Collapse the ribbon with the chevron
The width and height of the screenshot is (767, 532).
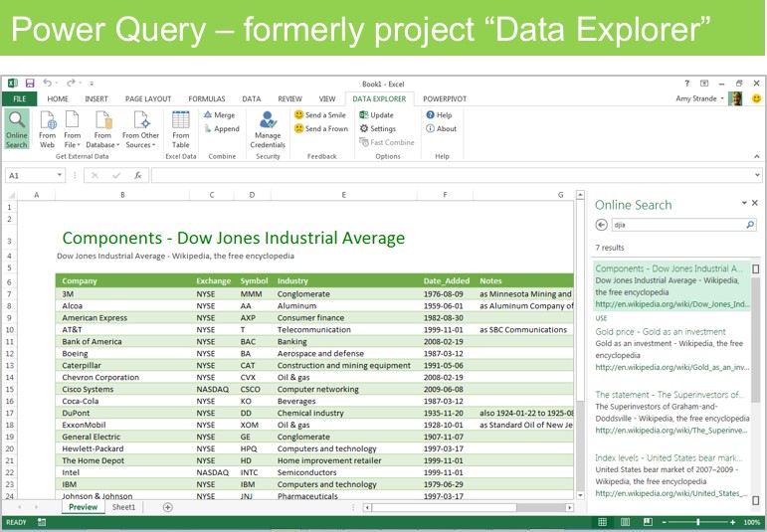click(757, 156)
